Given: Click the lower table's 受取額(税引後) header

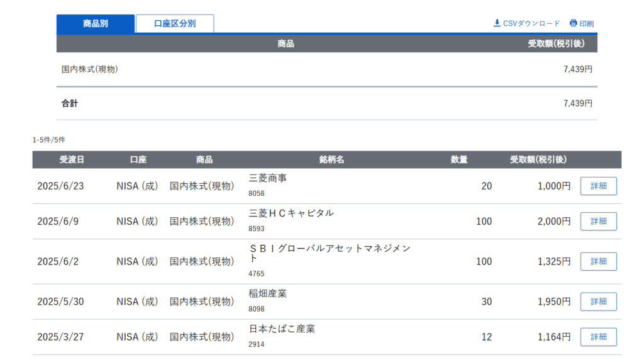Looking at the screenshot, I should click(538, 160).
